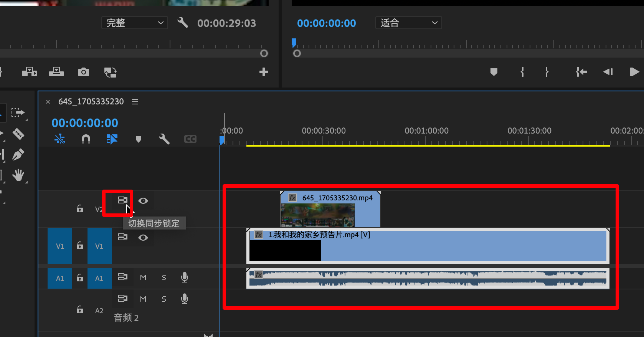Select the 645_1705335230 sequence tab
This screenshot has height=337, width=644.
click(91, 102)
